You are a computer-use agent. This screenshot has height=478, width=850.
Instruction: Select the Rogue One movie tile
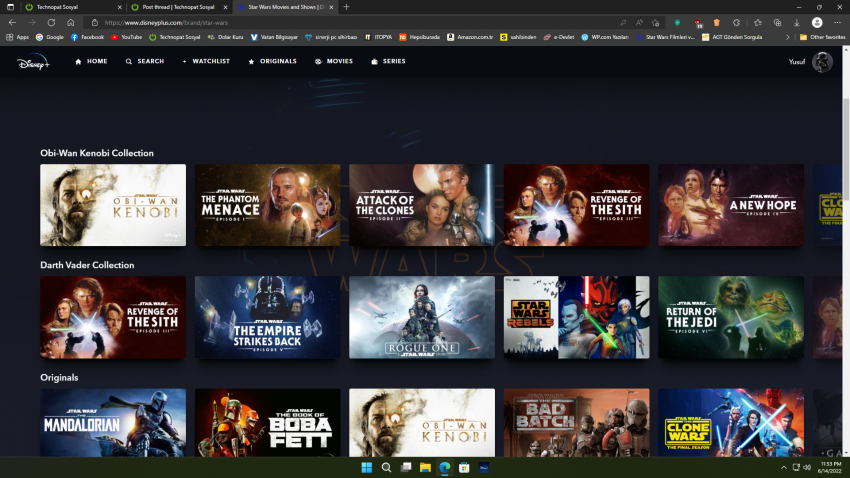[421, 317]
